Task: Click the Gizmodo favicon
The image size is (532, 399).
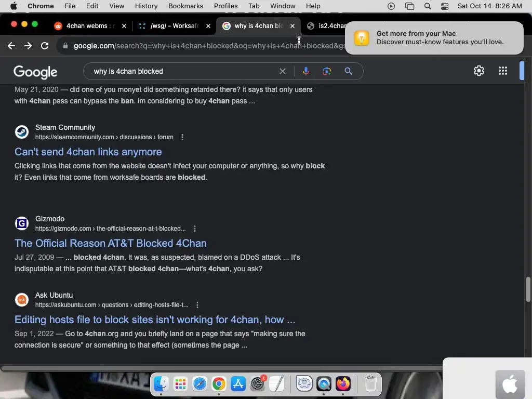Action: 22,223
